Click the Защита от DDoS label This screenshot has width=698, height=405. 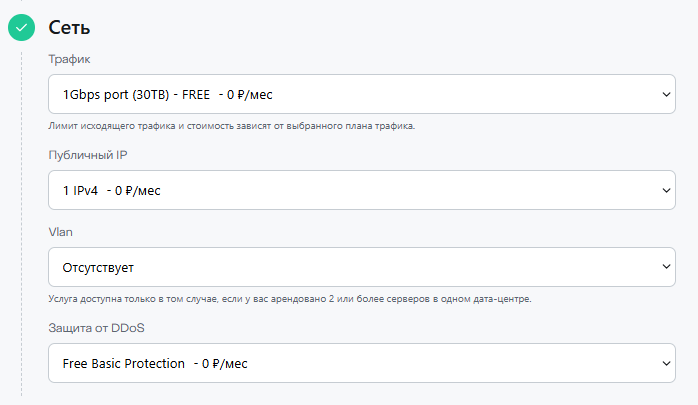96,328
